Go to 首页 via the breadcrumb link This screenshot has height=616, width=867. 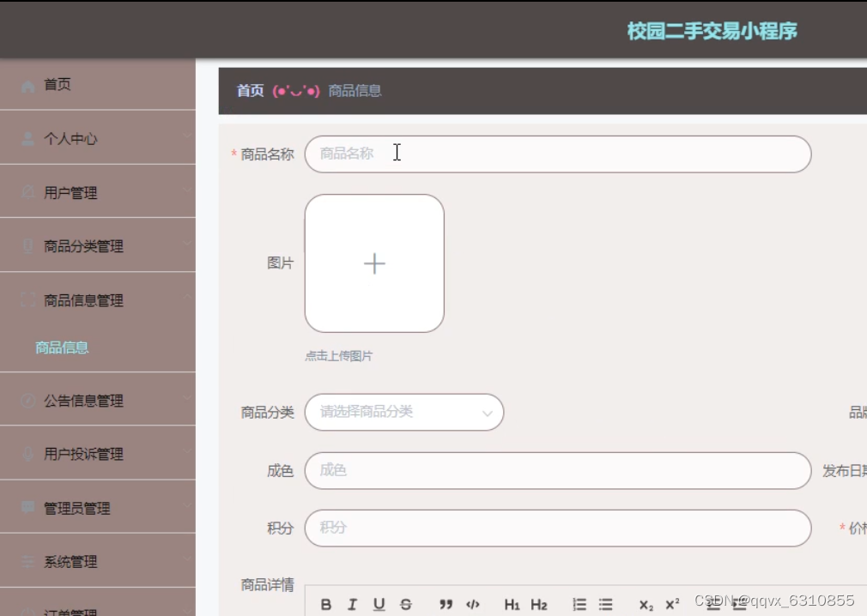pos(250,91)
